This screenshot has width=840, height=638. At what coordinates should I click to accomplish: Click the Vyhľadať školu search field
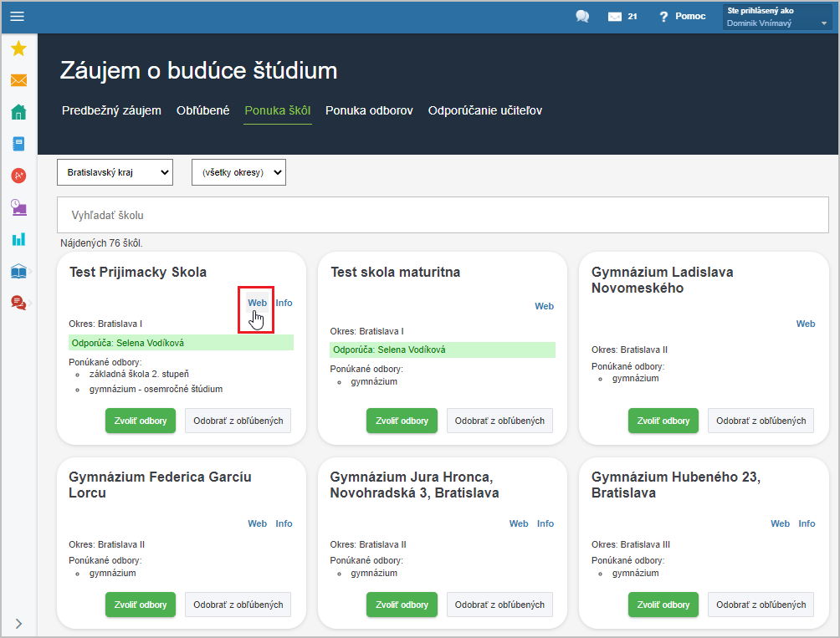(443, 215)
